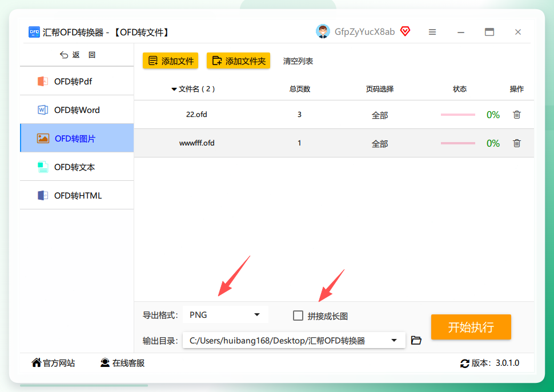Open the hamburger menu icon
This screenshot has height=392, width=554.
[x=432, y=32]
